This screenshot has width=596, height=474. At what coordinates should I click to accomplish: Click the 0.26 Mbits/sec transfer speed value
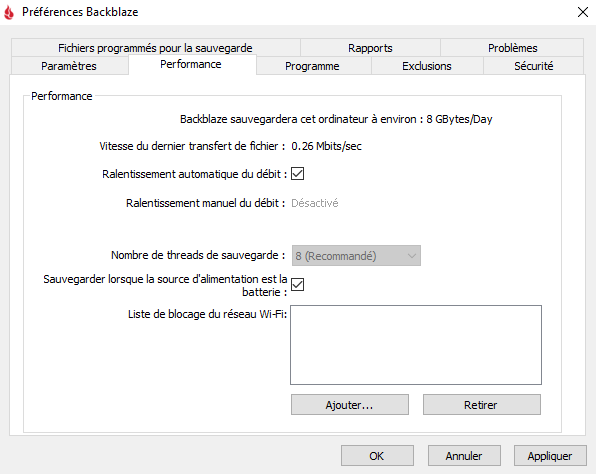pos(327,146)
